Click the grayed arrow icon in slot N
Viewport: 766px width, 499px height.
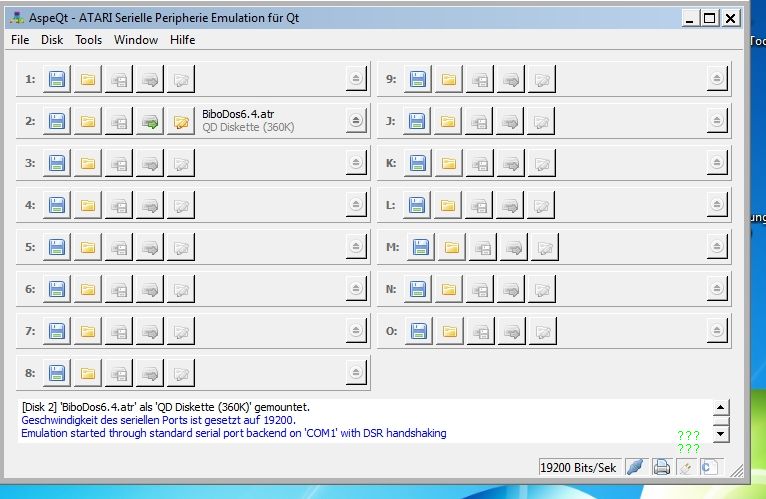point(511,289)
